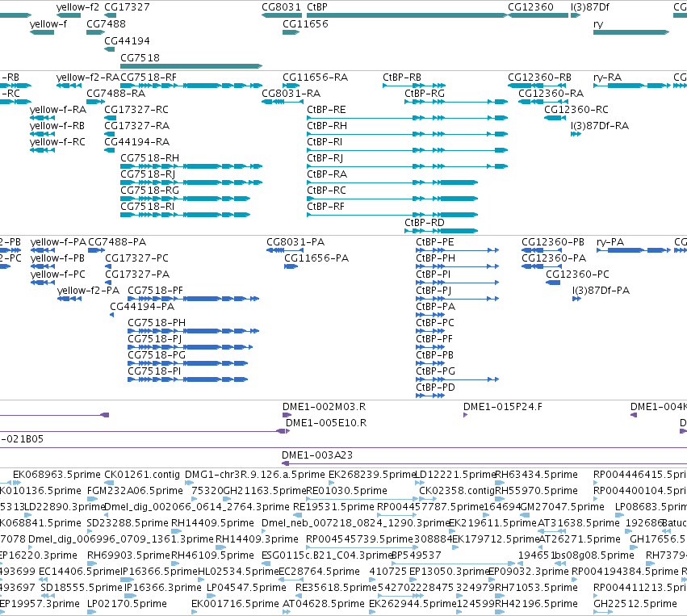
Task: Click protein l(3)87Df-PA
Action: click(576, 299)
